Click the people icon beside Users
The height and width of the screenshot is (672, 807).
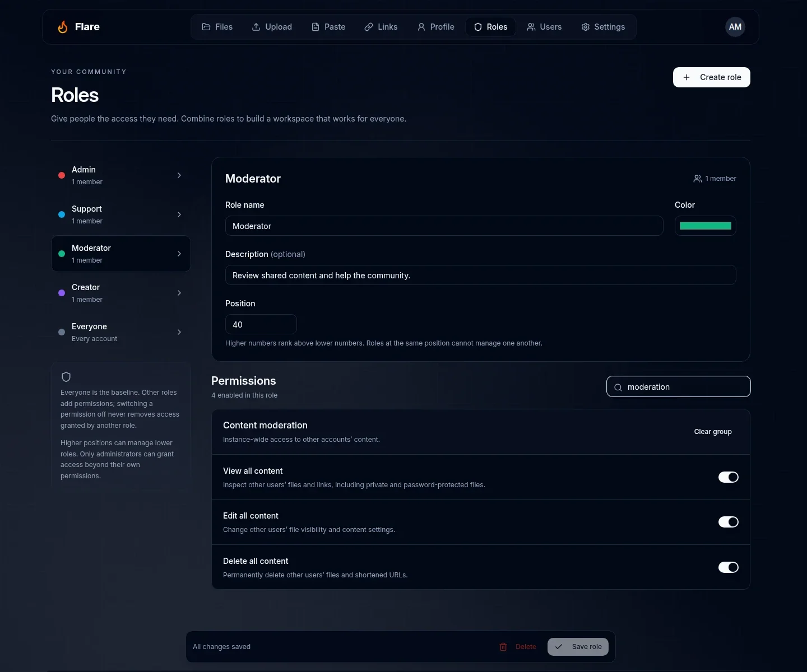pos(531,27)
